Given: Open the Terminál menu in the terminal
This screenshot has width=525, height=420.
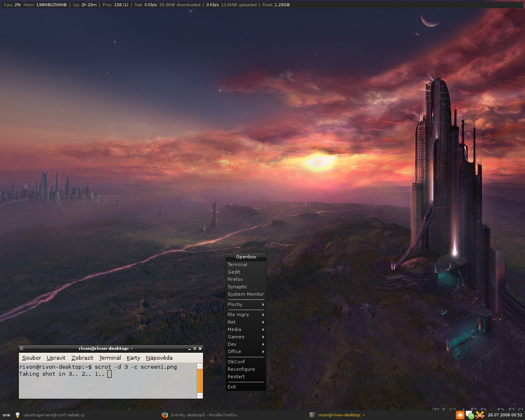Looking at the screenshot, I should coord(110,358).
